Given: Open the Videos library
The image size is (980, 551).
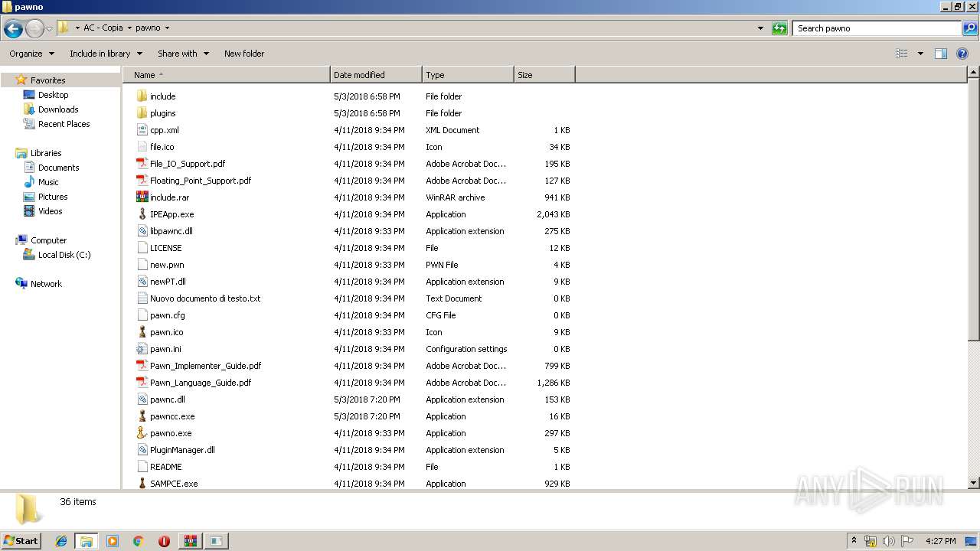Looking at the screenshot, I should tap(50, 211).
